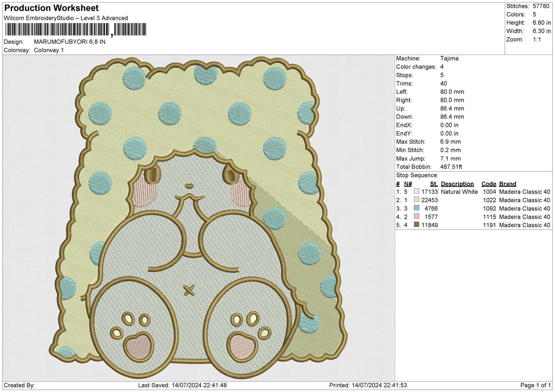Click the 'Brand' column header

tap(508, 184)
